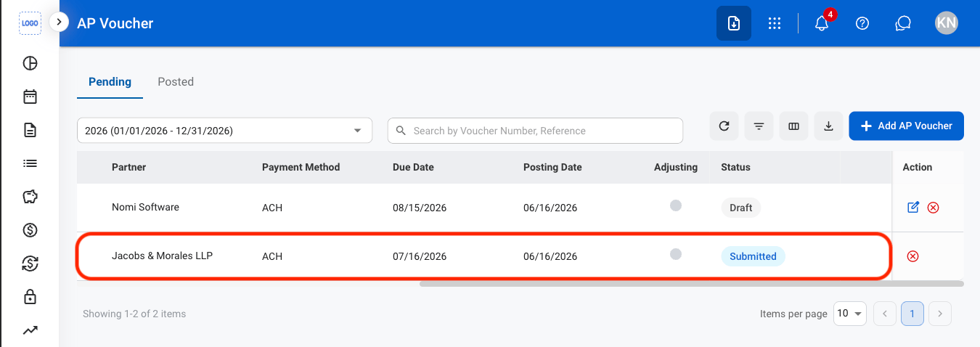Screen dimensions: 980x347
Task: Sort by the Posting Date column header
Action: [x=552, y=167]
